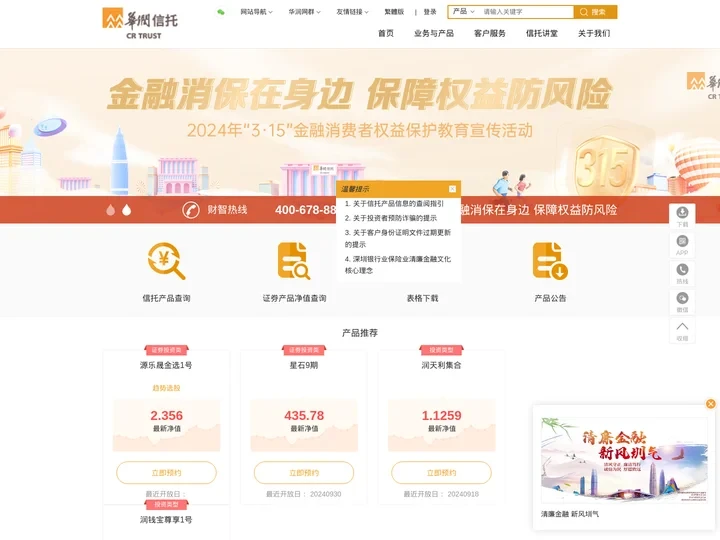
Task: Click net value 2.356
Action: pyautogui.click(x=166, y=416)
